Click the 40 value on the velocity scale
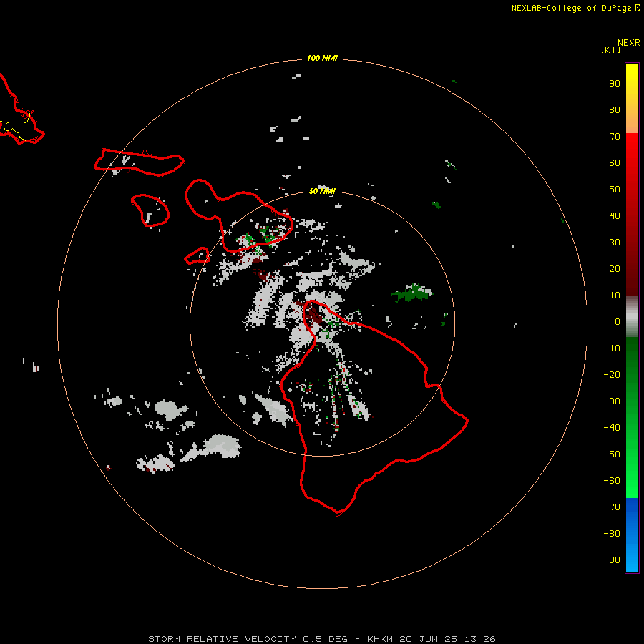 pos(615,216)
